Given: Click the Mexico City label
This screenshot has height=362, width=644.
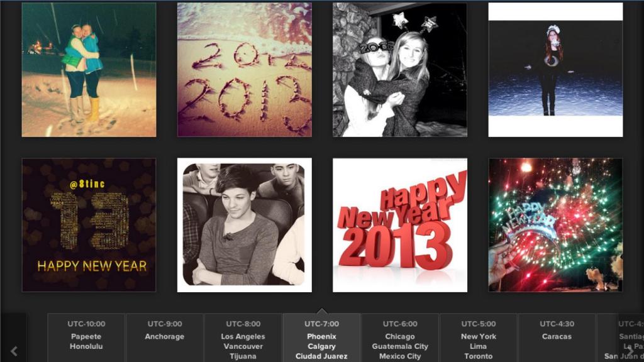Looking at the screenshot, I should tap(400, 356).
